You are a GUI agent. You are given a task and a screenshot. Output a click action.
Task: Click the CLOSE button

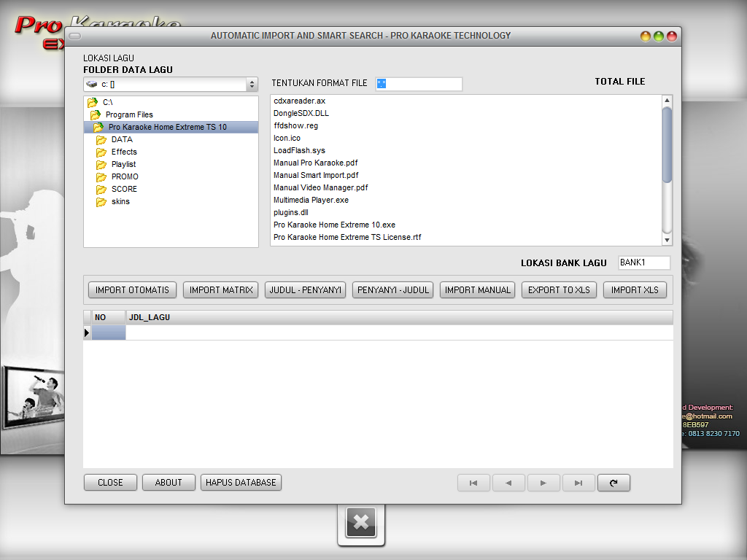click(111, 483)
